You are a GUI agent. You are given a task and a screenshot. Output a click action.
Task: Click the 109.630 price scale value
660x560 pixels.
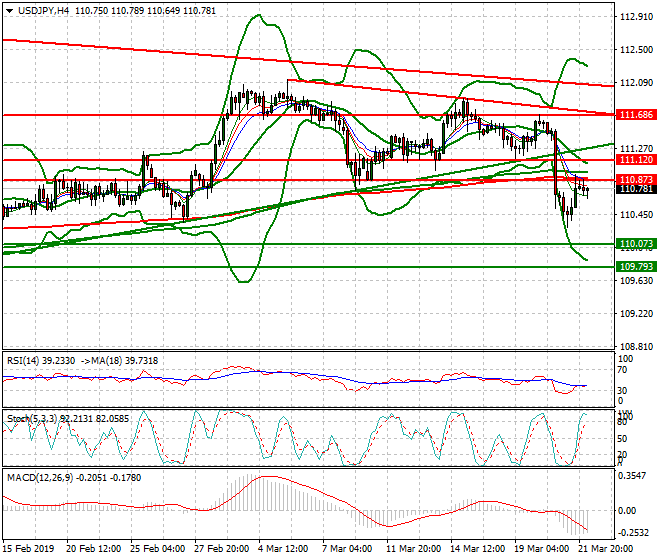tap(636, 281)
